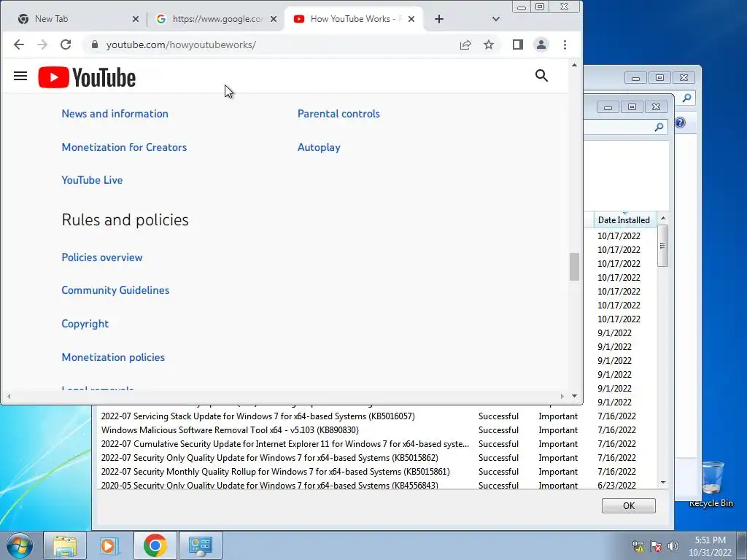Click taskbar clock 5:51 PM
This screenshot has width=747, height=560.
pos(710,546)
